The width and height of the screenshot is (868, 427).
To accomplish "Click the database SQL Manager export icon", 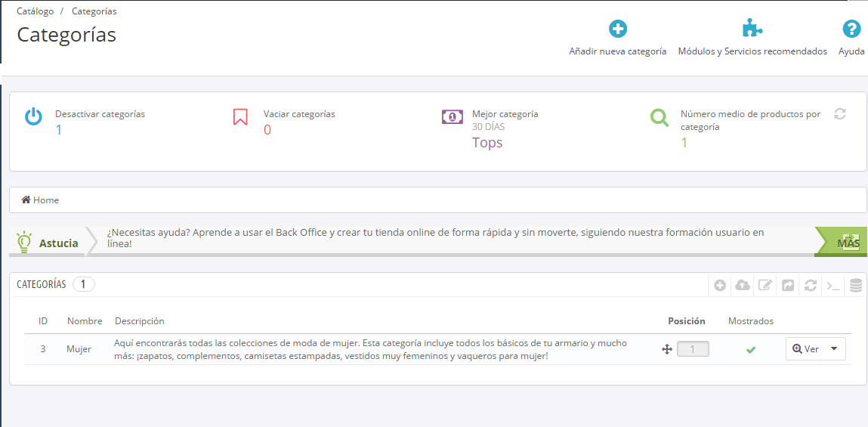I will pos(856,286).
